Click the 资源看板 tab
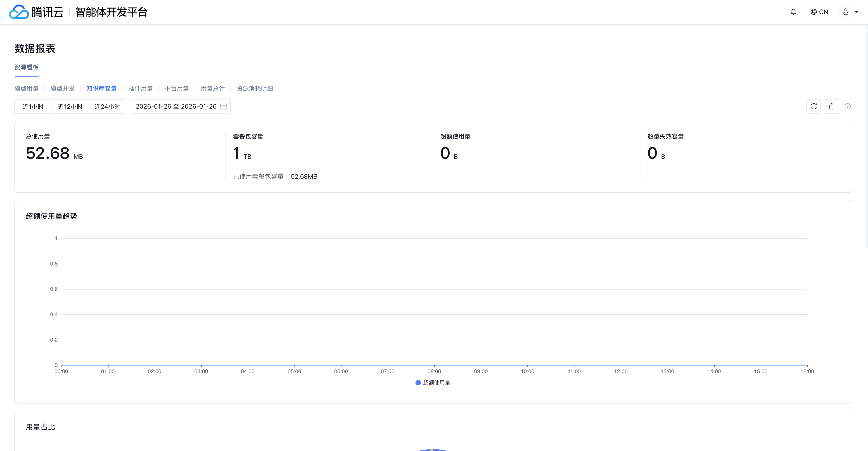Screen dimensions: 868x451 (x=27, y=67)
